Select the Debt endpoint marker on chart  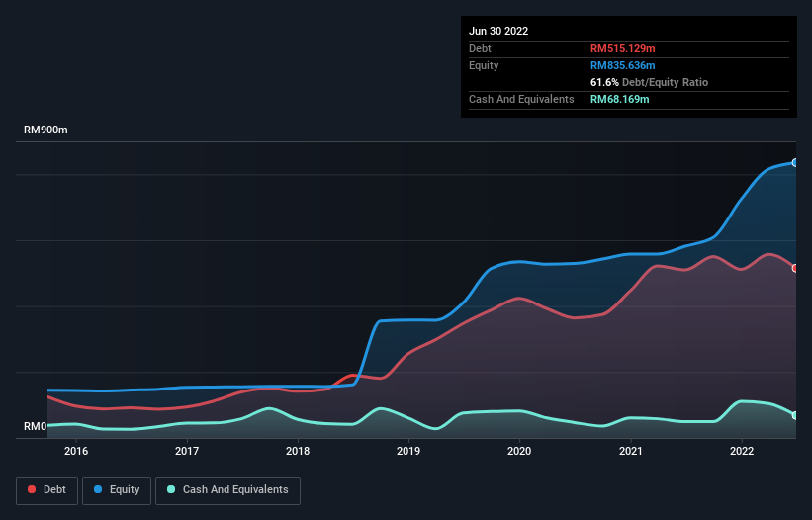tap(795, 269)
